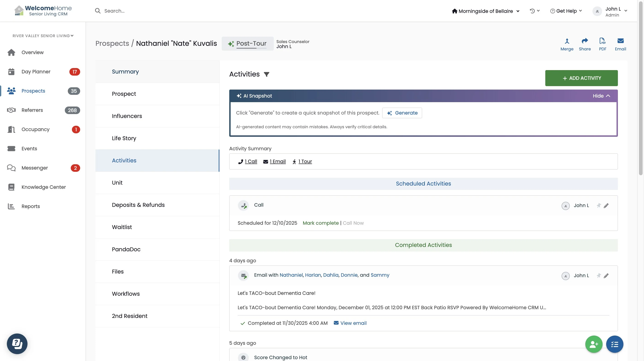Pin the scheduled Call activity
This screenshot has height=361, width=644.
[598, 205]
